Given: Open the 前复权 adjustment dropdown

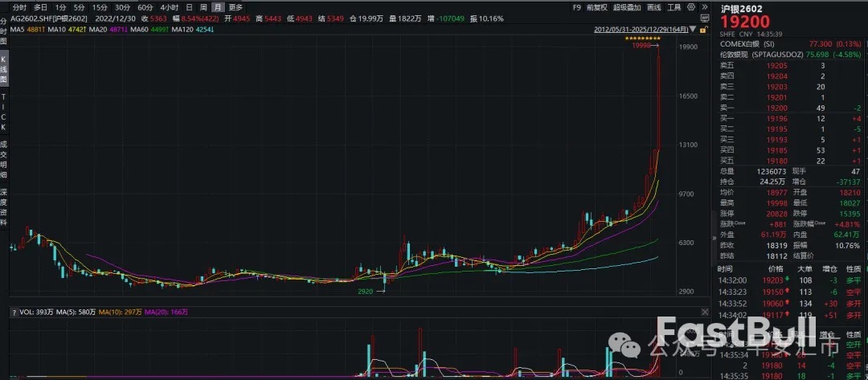Looking at the screenshot, I should 596,6.
